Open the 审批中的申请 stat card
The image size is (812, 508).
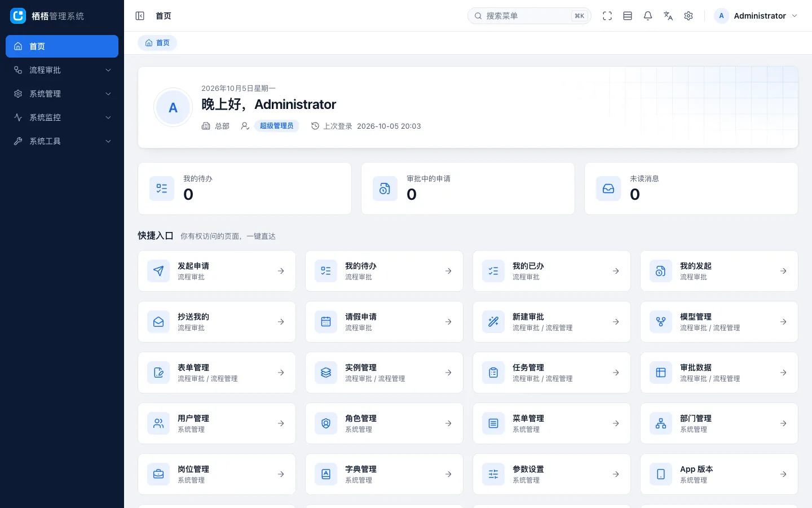pos(468,189)
